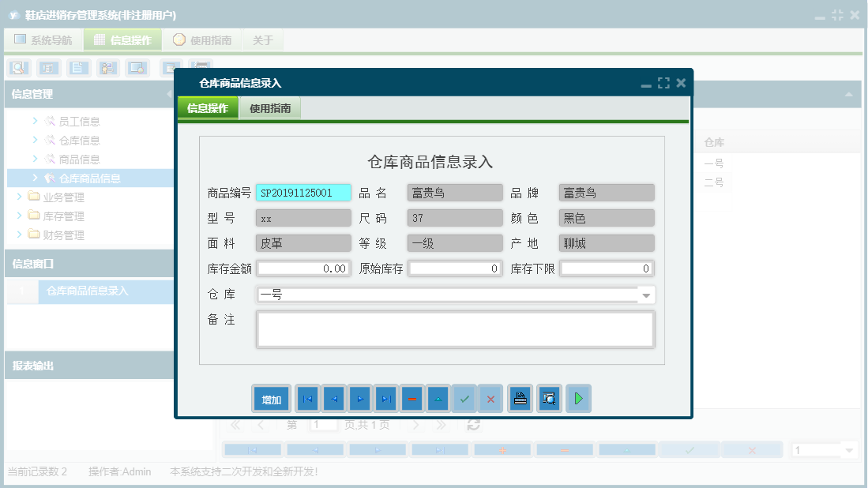The width and height of the screenshot is (868, 488).
Task: Move to the first record
Action: click(307, 399)
